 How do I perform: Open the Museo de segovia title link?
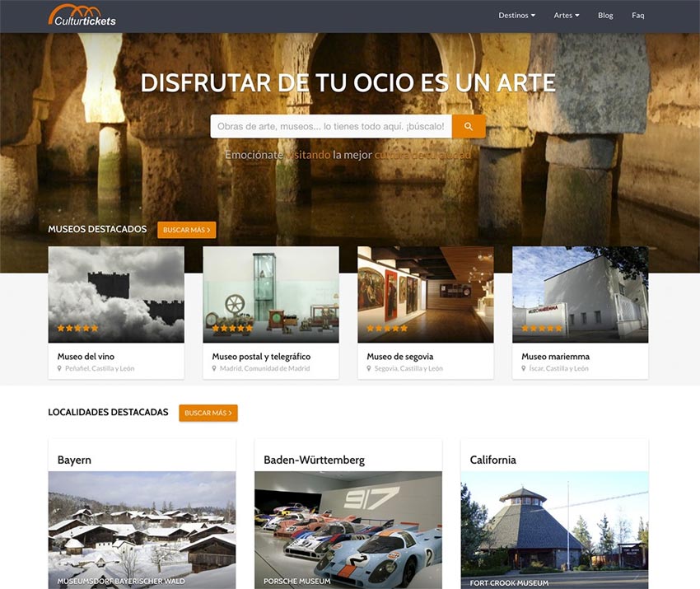pyautogui.click(x=399, y=356)
